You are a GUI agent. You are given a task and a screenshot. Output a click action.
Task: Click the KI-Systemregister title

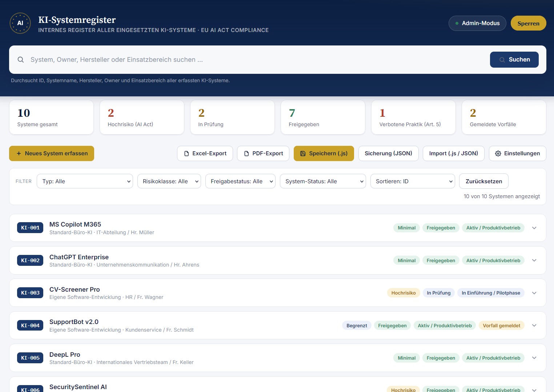(x=77, y=20)
